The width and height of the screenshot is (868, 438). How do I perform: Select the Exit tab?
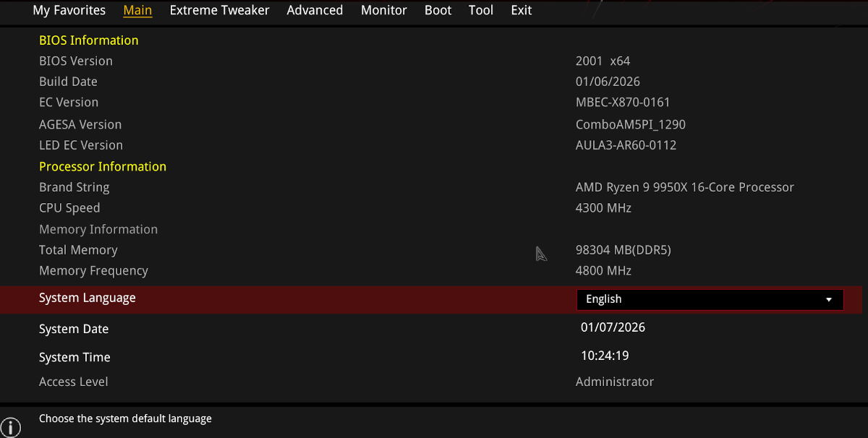pyautogui.click(x=522, y=10)
